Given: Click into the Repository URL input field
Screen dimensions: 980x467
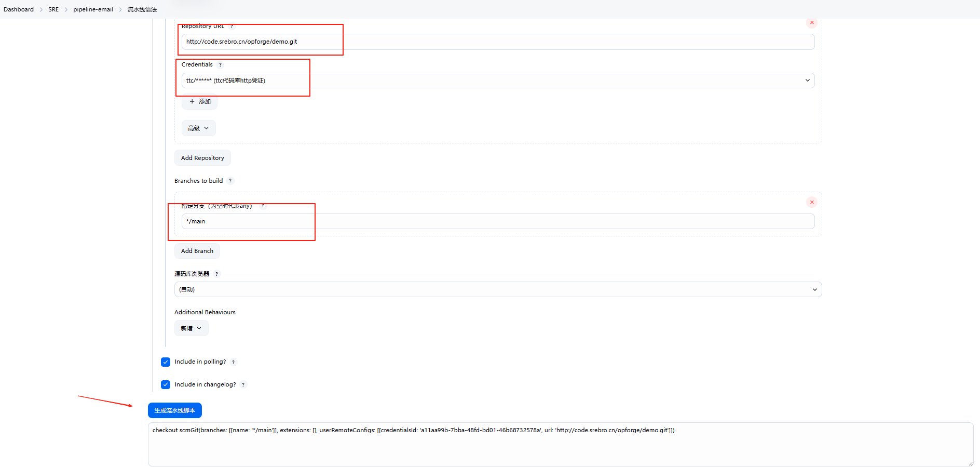Looking at the screenshot, I should 497,42.
